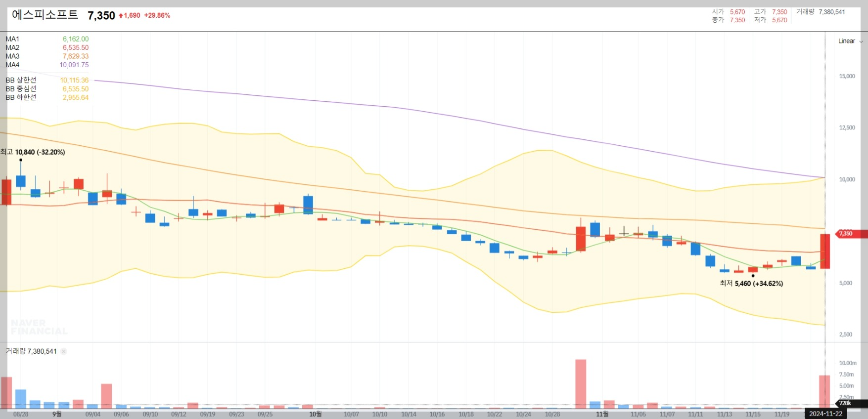868x419 pixels.
Task: Click the MA2 value 6,535.50
Action: point(76,48)
